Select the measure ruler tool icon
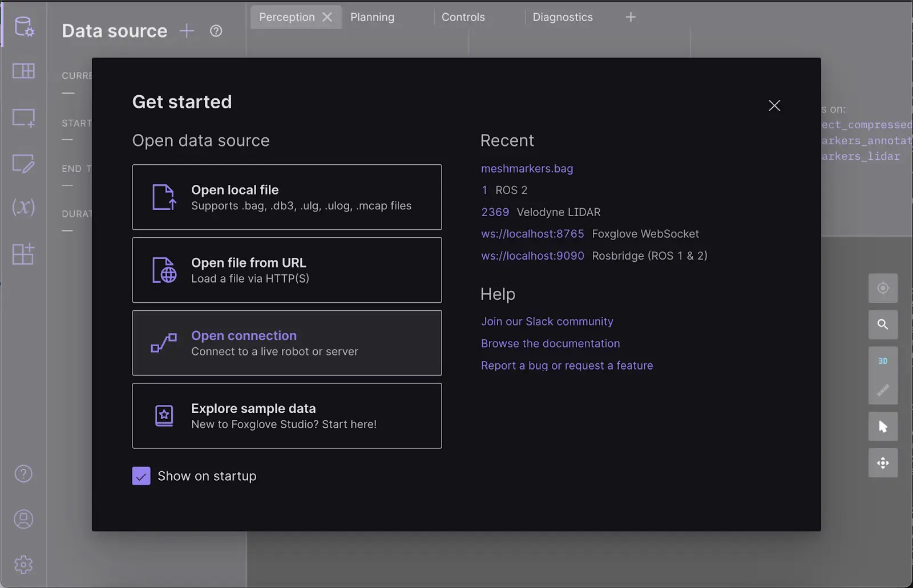This screenshot has width=913, height=588. point(883,390)
